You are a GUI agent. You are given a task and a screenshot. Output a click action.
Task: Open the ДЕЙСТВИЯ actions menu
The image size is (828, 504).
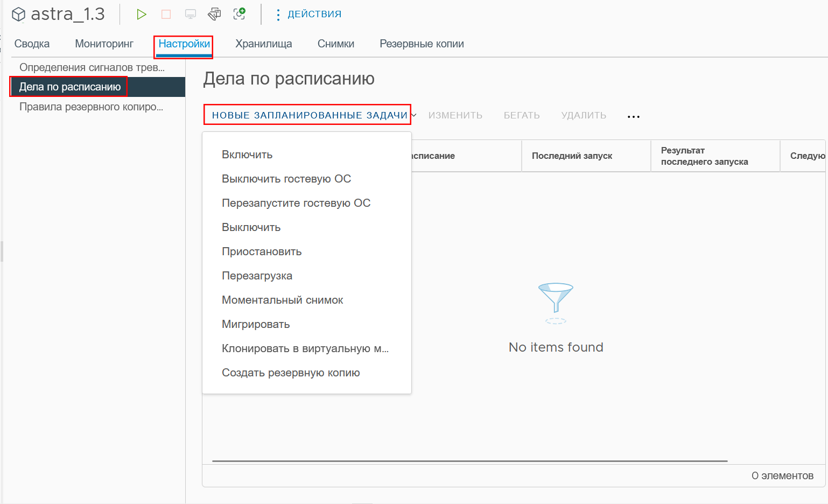click(x=309, y=14)
